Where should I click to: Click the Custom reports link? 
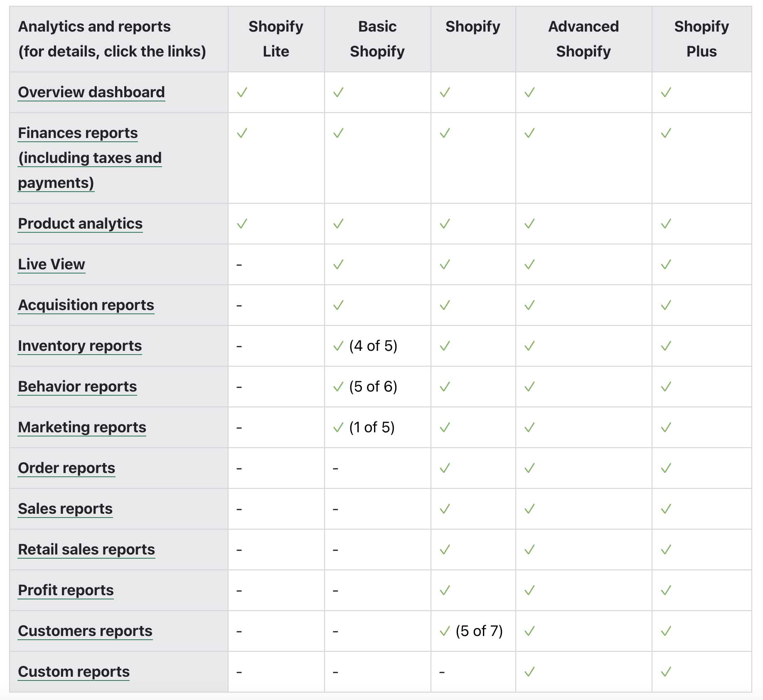click(74, 672)
